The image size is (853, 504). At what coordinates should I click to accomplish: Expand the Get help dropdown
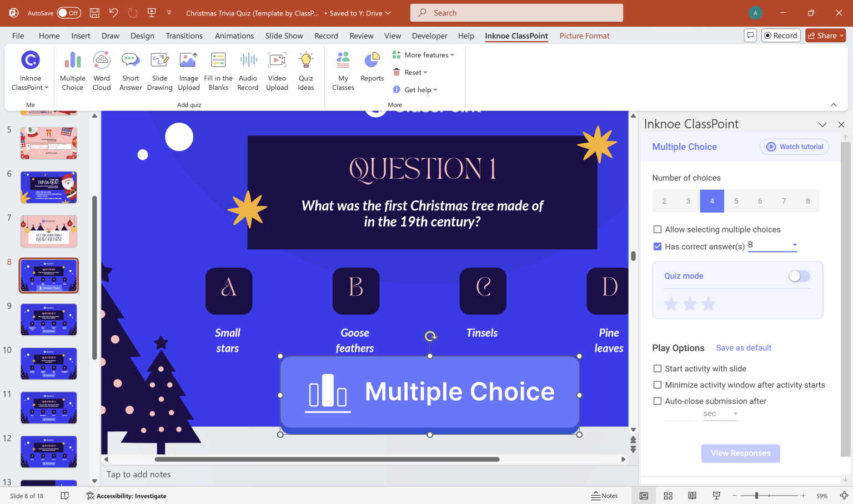tap(415, 89)
